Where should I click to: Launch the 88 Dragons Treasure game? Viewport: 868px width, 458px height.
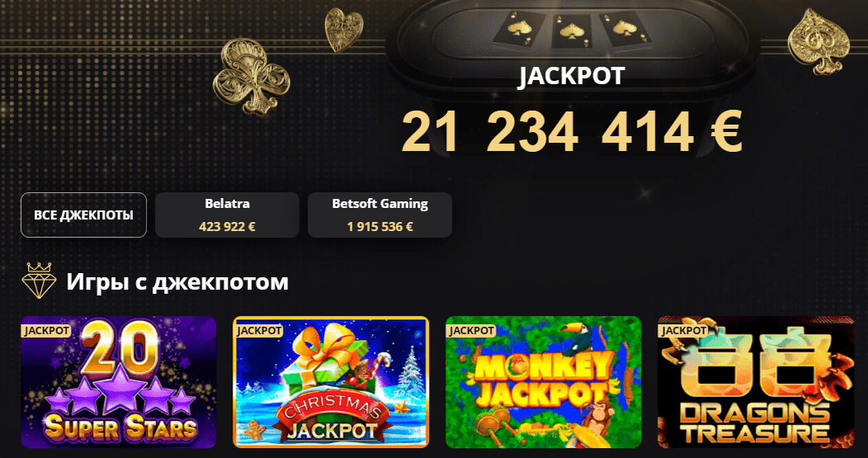(756, 382)
